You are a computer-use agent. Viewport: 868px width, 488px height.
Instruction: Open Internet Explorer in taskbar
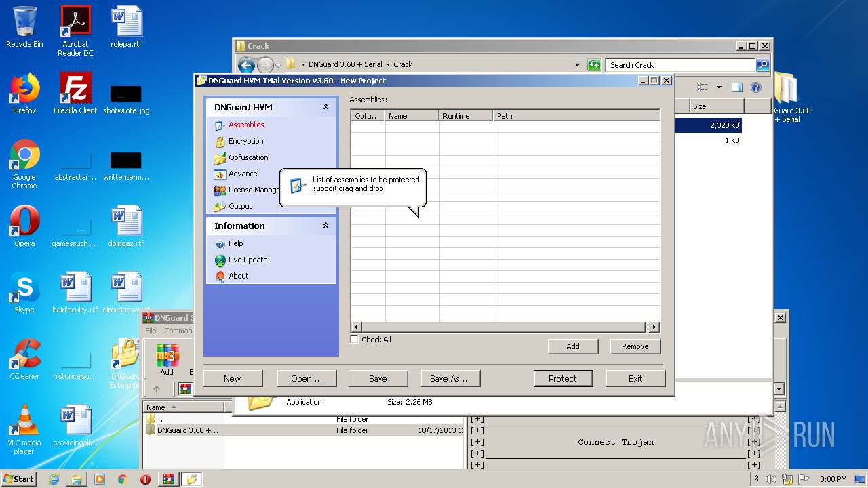coord(54,479)
